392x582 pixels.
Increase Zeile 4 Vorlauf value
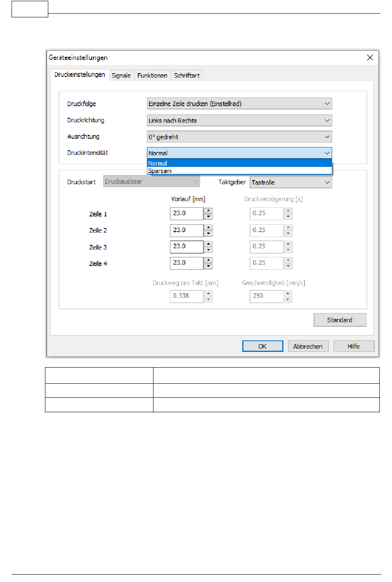point(208,260)
